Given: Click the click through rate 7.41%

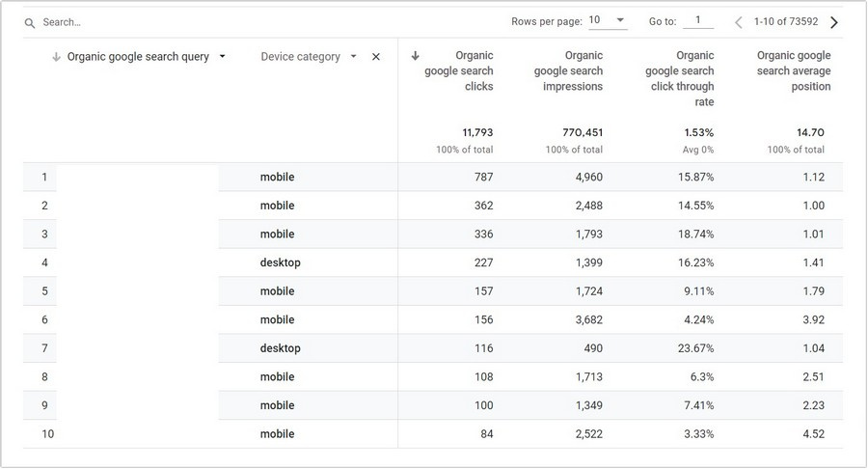Looking at the screenshot, I should pos(698,405).
